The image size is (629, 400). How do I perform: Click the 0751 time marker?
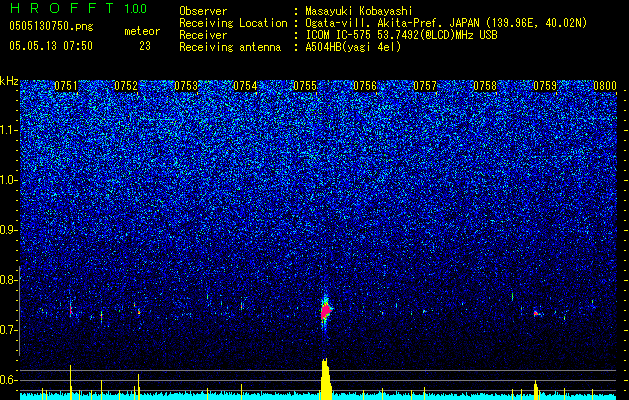point(66,86)
